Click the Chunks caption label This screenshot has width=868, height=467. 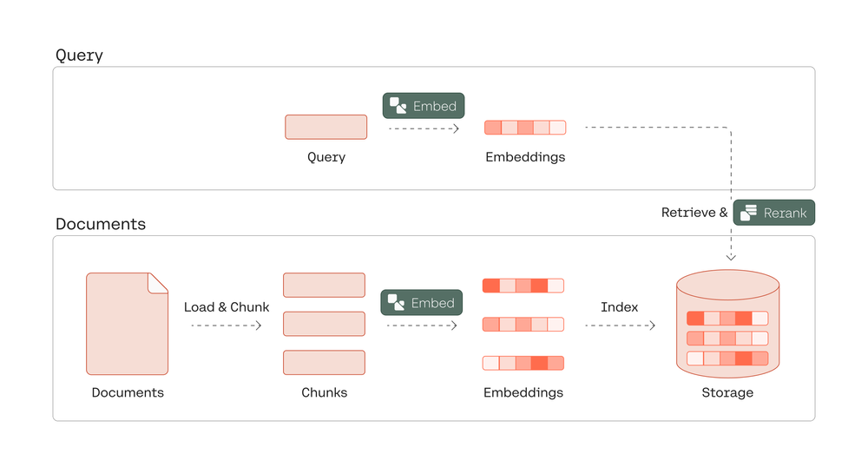coord(325,392)
